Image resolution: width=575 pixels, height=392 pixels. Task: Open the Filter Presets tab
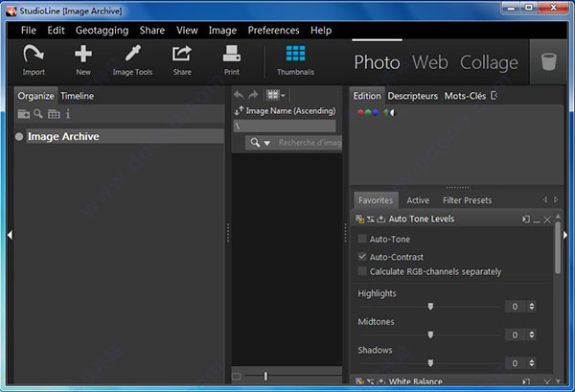pyautogui.click(x=468, y=200)
